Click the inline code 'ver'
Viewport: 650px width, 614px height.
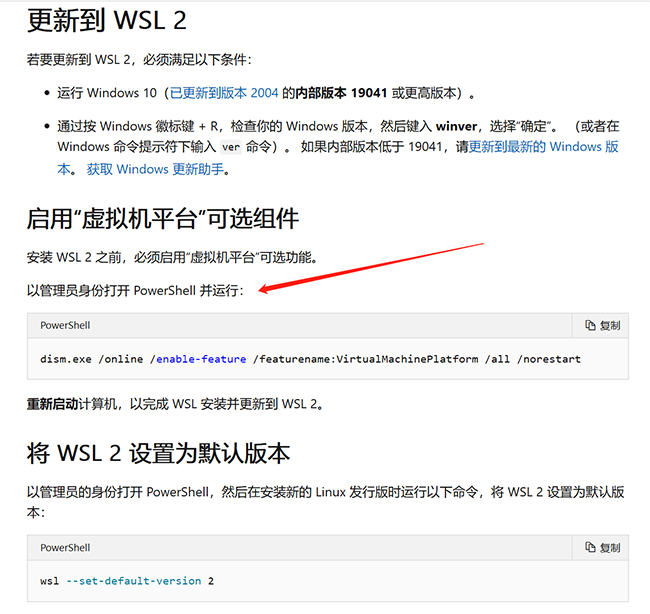click(x=231, y=147)
